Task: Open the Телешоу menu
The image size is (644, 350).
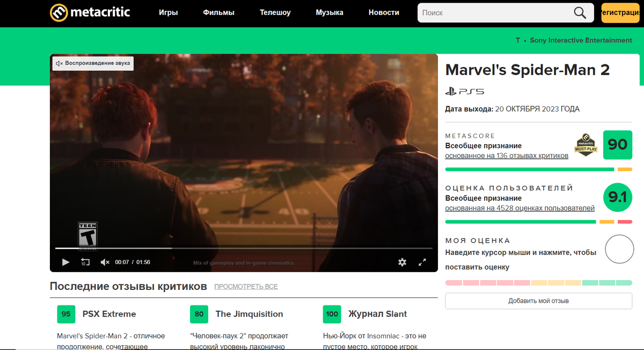Action: click(x=275, y=12)
